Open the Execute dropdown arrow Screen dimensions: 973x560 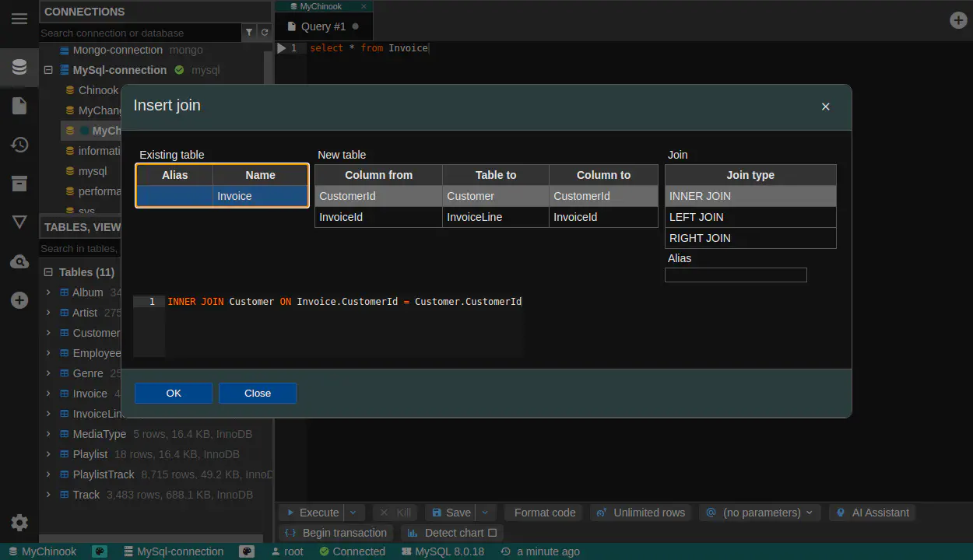(353, 513)
